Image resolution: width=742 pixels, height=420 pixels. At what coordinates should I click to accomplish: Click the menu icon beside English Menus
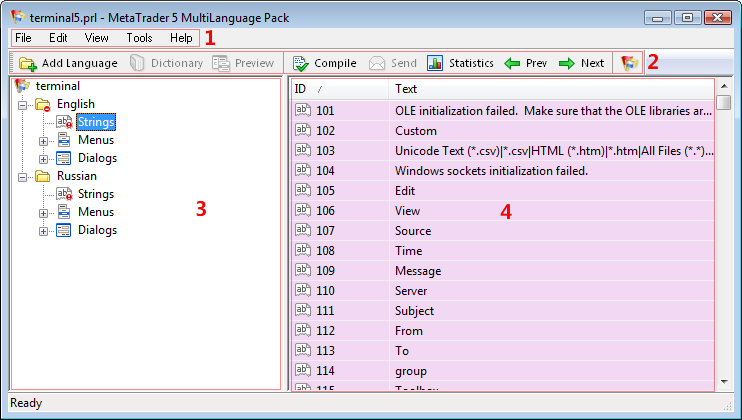point(64,140)
